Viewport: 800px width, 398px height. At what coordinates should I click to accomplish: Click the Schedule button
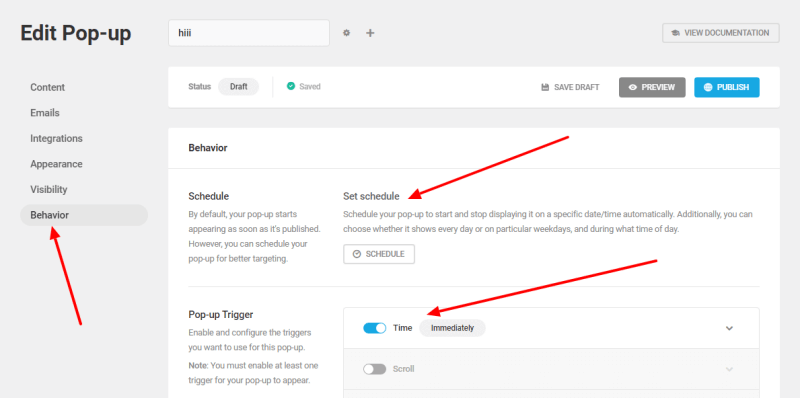(x=379, y=254)
